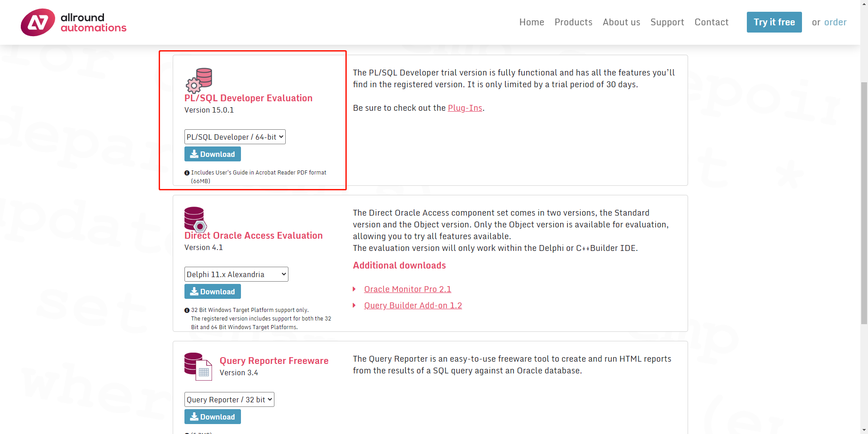The image size is (868, 434).
Task: Click the PL/SQL Developer database gear icon
Action: pos(199,80)
